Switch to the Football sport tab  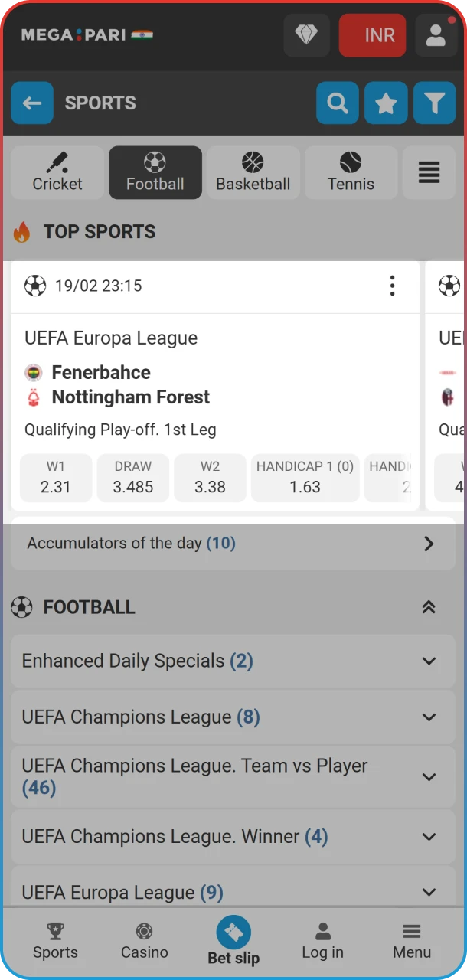click(x=155, y=172)
